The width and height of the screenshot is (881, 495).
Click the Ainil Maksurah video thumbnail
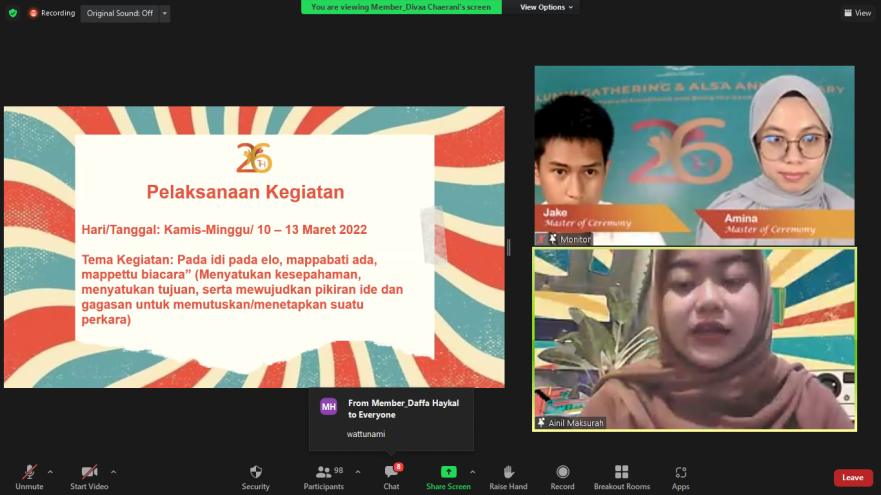pyautogui.click(x=694, y=339)
